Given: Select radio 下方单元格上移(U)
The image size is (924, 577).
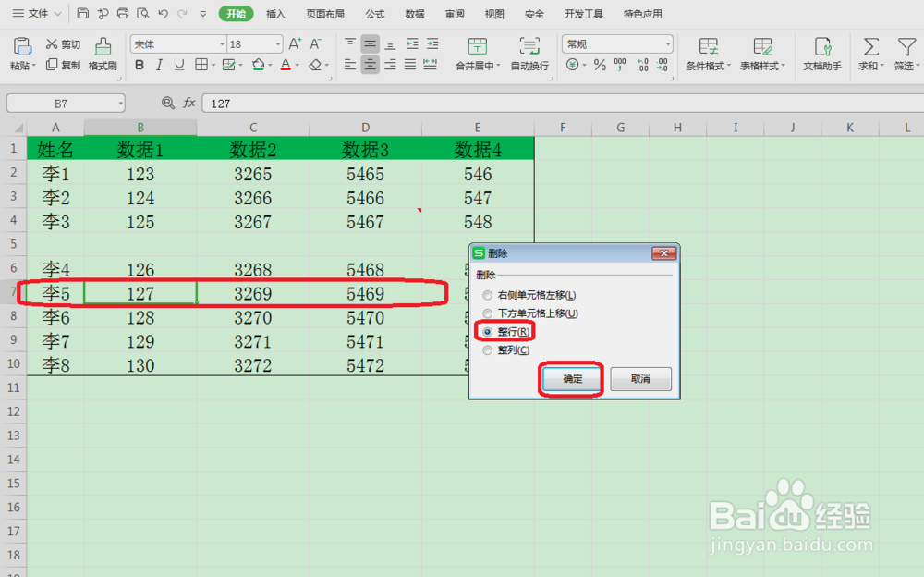Looking at the screenshot, I should pos(487,313).
